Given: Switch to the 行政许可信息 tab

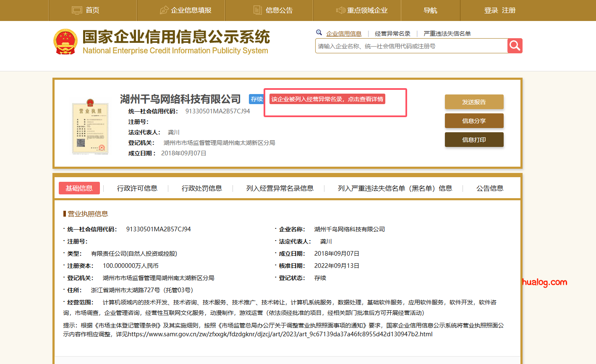Looking at the screenshot, I should click(137, 188).
